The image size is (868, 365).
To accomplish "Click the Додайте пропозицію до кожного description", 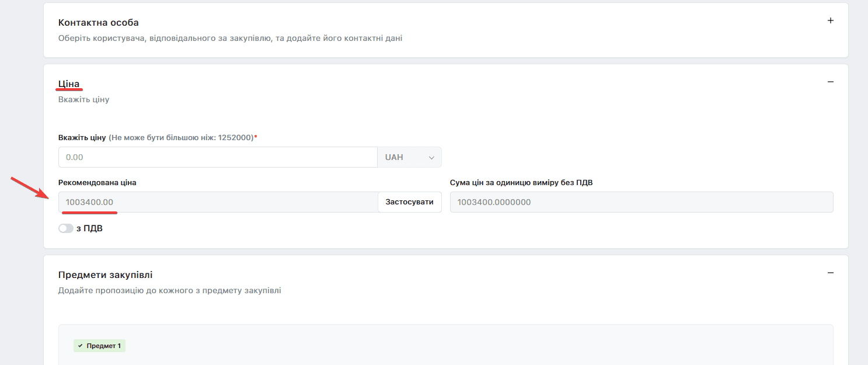I will (x=170, y=290).
